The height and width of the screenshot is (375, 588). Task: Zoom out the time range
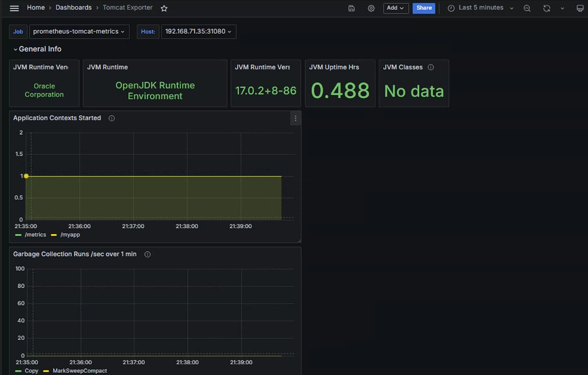(527, 8)
